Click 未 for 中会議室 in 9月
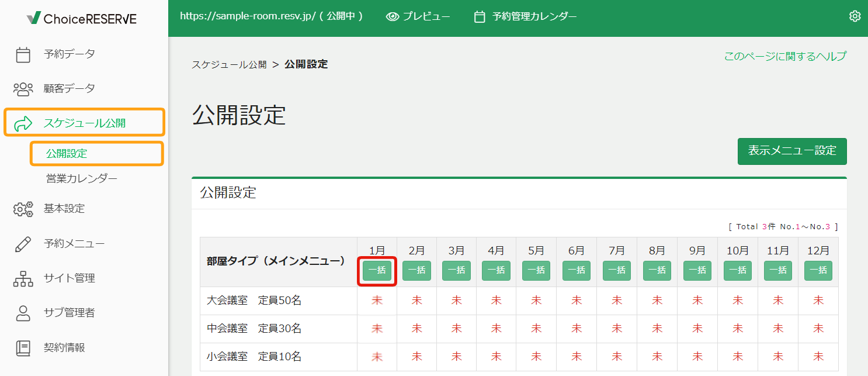868x376 pixels. pos(697,329)
